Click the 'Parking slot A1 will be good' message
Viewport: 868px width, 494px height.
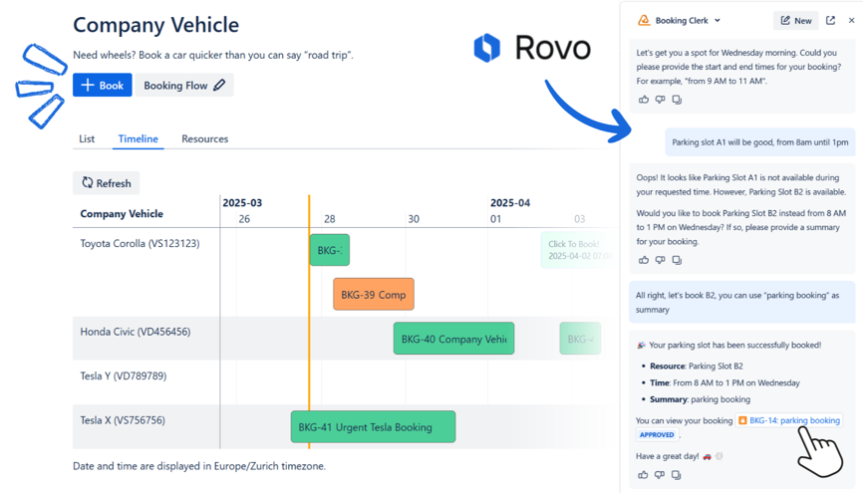[760, 142]
